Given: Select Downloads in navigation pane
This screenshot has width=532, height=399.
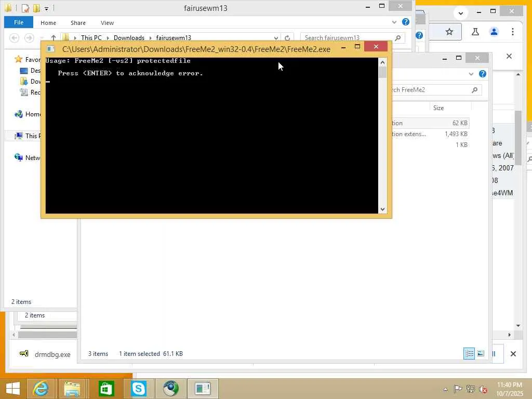Looking at the screenshot, I should [30, 82].
